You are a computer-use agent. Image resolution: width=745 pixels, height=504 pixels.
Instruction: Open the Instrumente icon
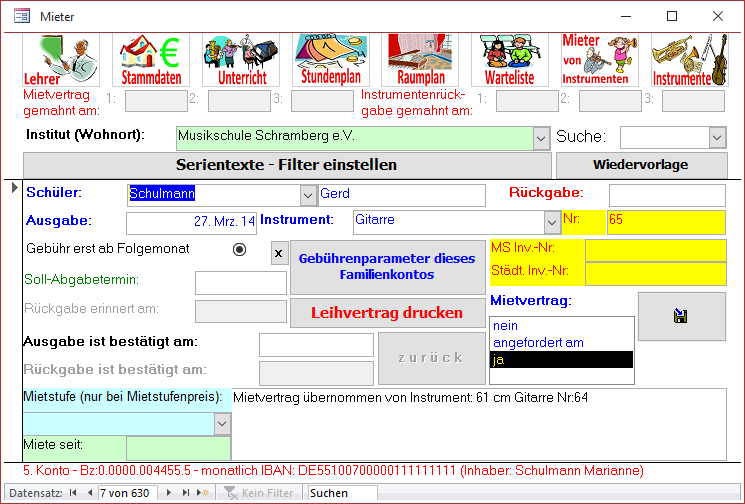coord(689,60)
